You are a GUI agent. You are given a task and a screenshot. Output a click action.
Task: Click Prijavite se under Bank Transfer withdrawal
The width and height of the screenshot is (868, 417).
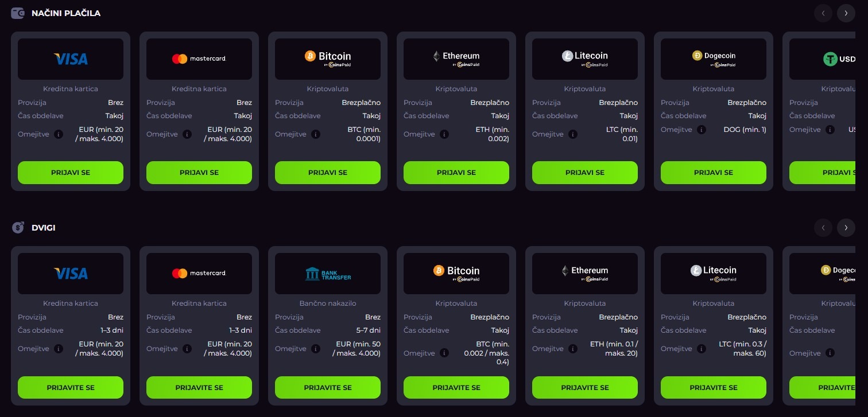[x=328, y=388]
